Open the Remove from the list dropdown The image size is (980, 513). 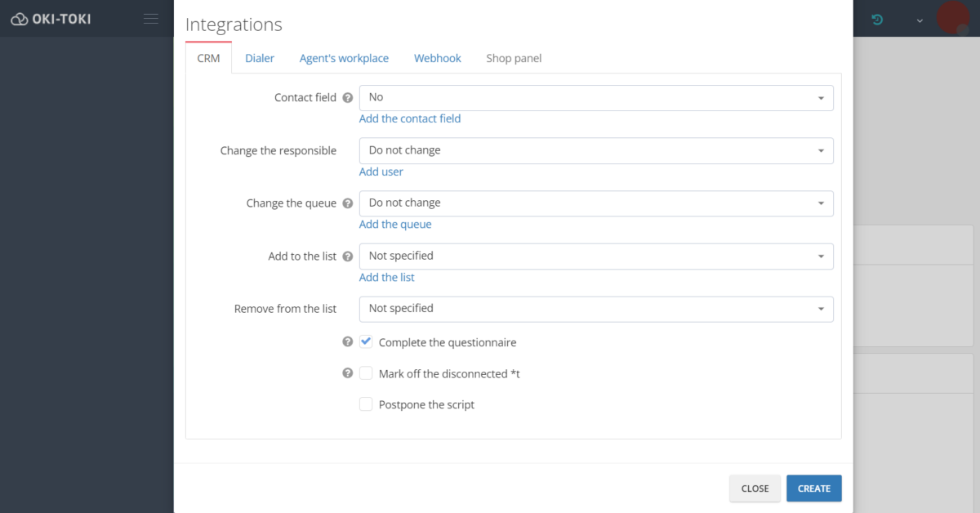596,309
